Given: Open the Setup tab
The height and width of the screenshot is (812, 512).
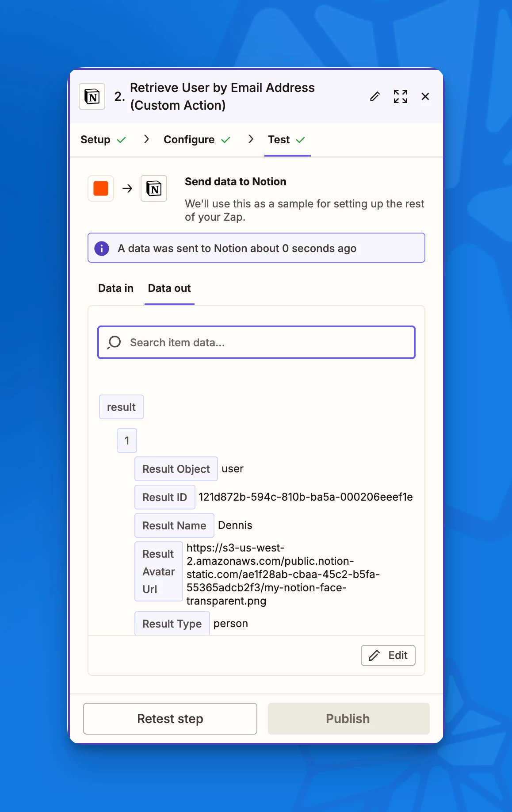Looking at the screenshot, I should click(x=103, y=140).
